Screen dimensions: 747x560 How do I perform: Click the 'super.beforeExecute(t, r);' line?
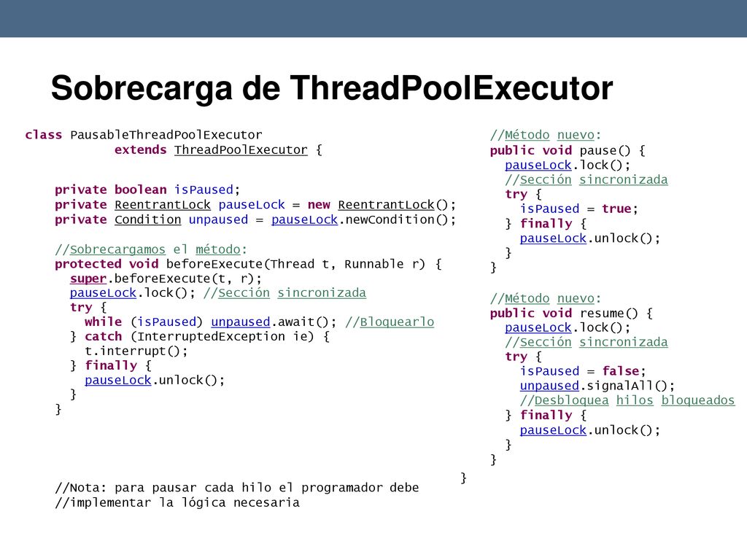click(x=166, y=279)
